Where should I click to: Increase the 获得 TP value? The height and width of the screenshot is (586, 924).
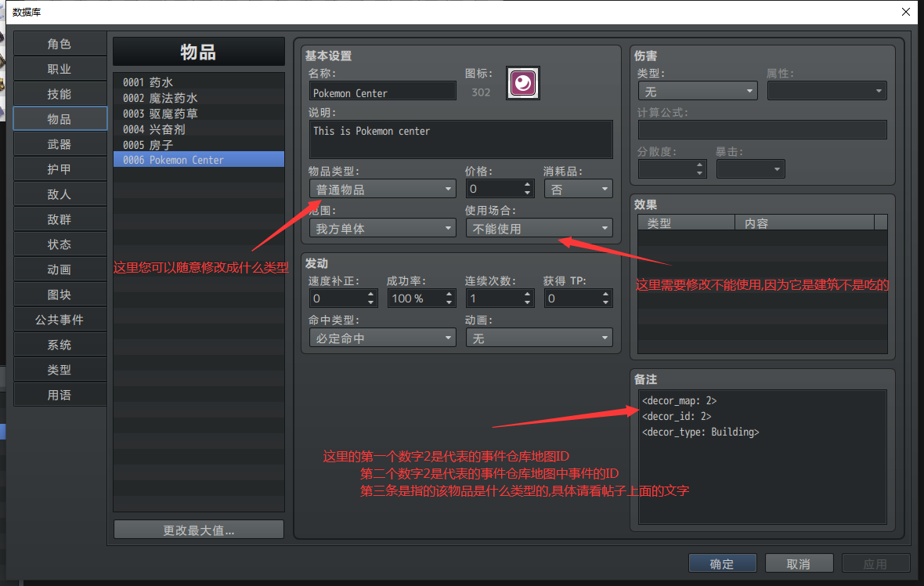606,294
